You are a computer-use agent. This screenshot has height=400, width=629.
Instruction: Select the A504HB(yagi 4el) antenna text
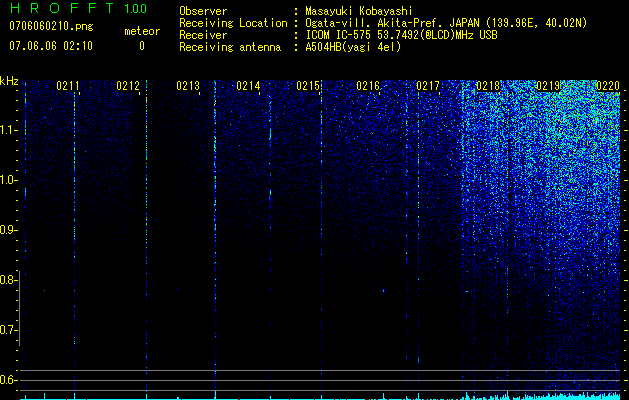(x=353, y=47)
